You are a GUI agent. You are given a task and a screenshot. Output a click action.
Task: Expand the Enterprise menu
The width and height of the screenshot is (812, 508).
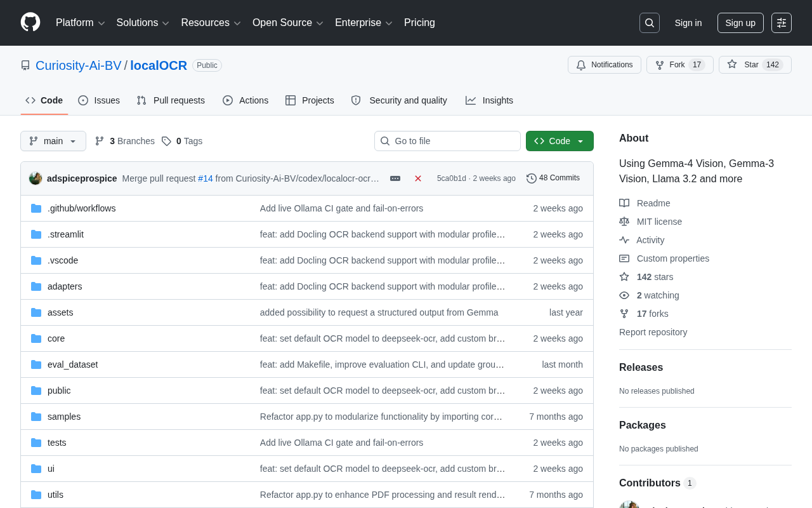(x=364, y=23)
